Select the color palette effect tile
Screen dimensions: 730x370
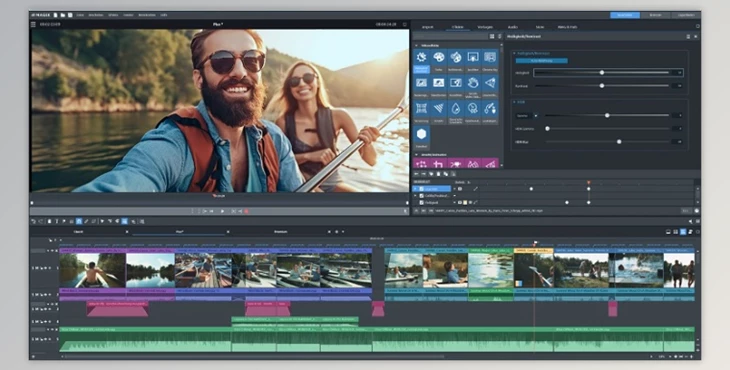pyautogui.click(x=439, y=61)
